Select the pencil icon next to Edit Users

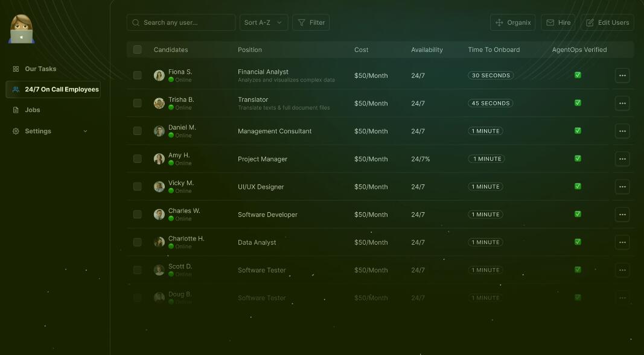click(x=589, y=22)
